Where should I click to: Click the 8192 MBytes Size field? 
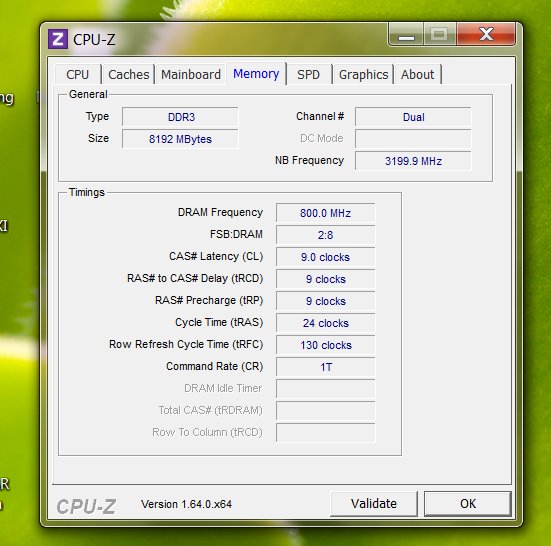tap(180, 139)
